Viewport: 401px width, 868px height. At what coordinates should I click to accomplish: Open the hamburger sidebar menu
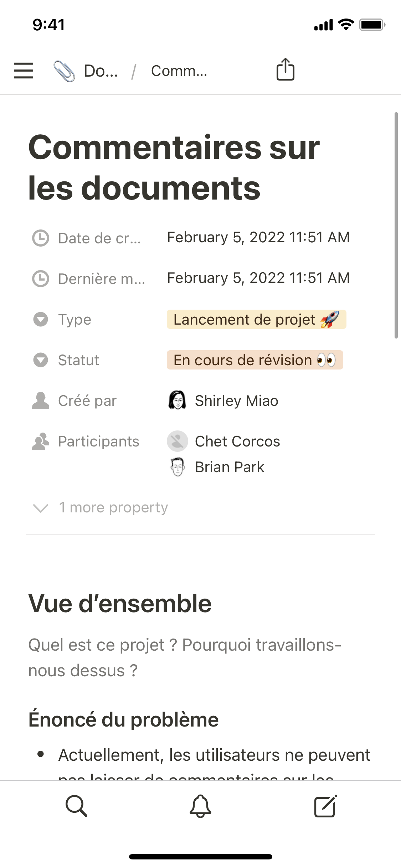point(24,71)
